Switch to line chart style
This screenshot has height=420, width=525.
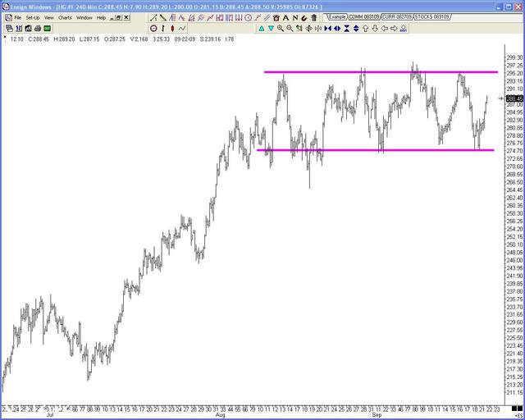(182, 29)
